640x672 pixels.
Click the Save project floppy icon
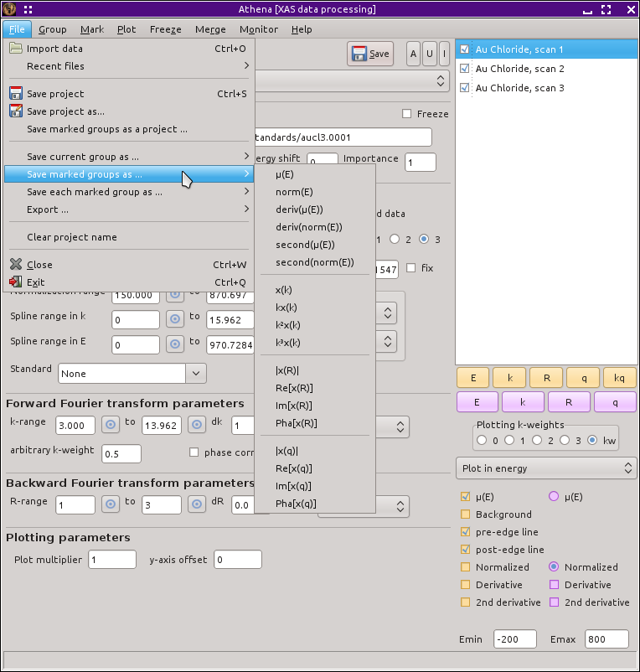16,94
